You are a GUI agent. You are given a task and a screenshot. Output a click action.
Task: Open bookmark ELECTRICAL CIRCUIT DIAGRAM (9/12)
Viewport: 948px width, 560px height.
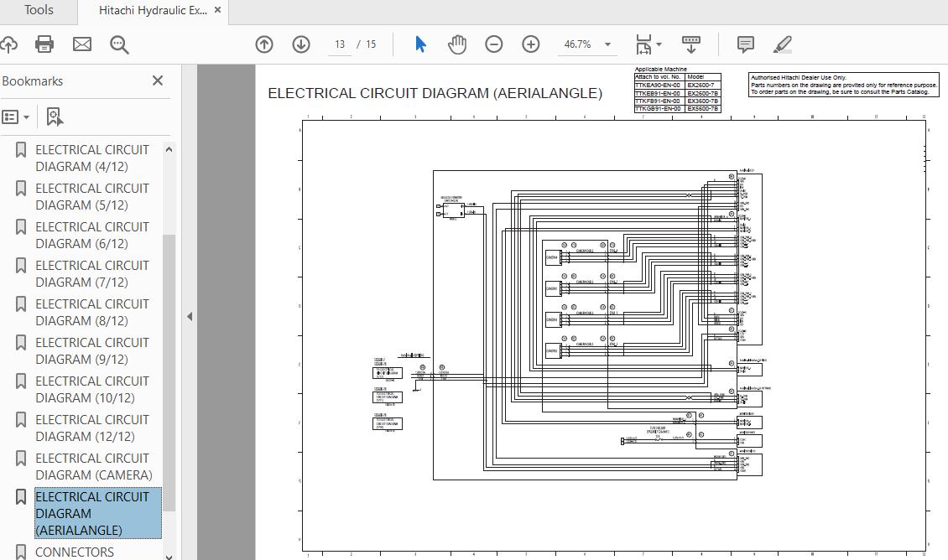92,351
